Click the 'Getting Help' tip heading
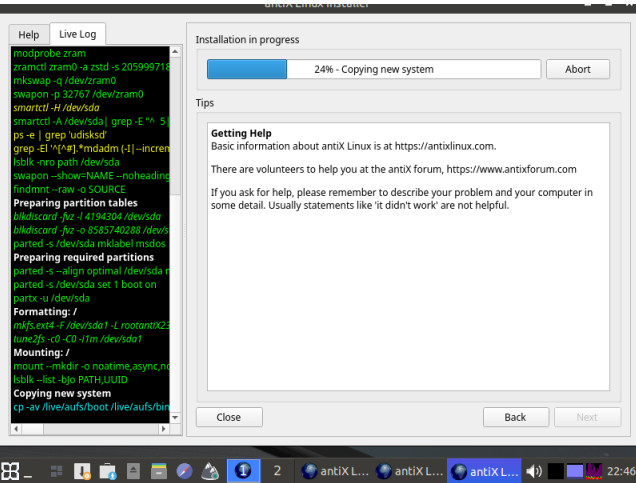This screenshot has height=483, width=636. (241, 133)
